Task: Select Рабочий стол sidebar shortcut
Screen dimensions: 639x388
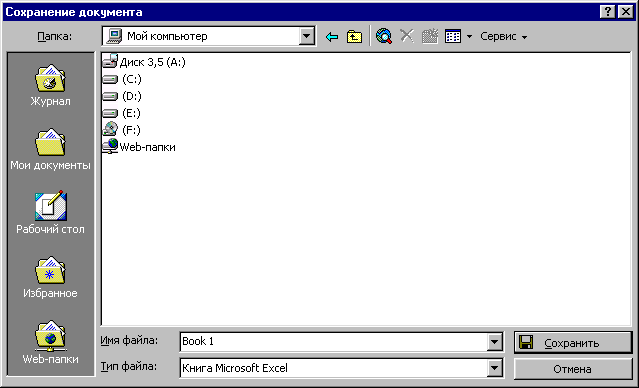Action: (50, 212)
